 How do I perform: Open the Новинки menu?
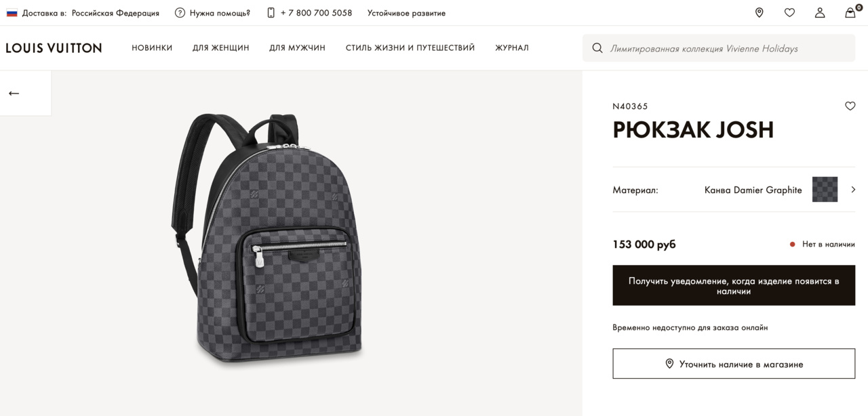[152, 48]
